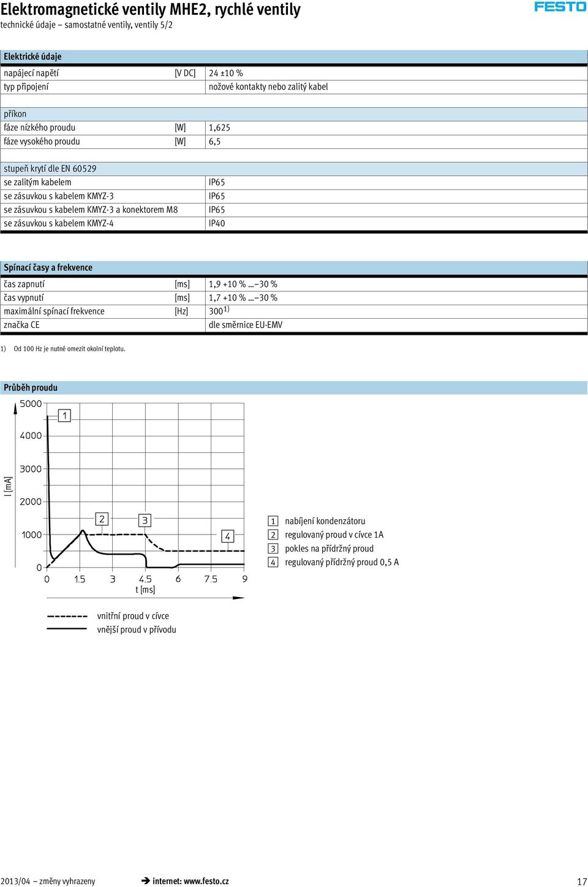Click the příkon subheader
588x887 pixels.
click(x=294, y=114)
